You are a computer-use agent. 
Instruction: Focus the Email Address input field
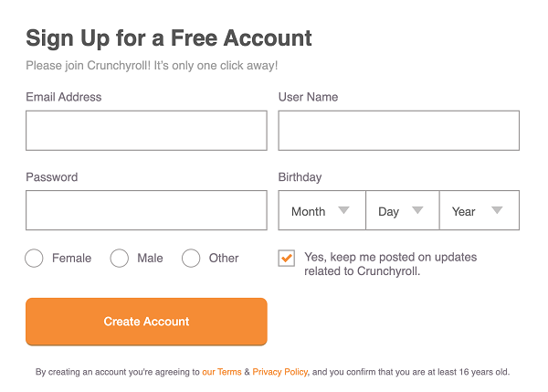[x=146, y=131]
